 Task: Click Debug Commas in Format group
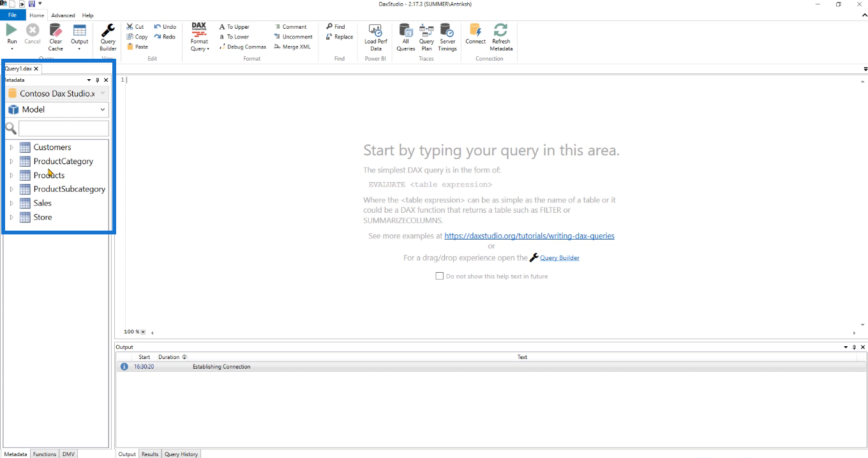[x=243, y=47]
